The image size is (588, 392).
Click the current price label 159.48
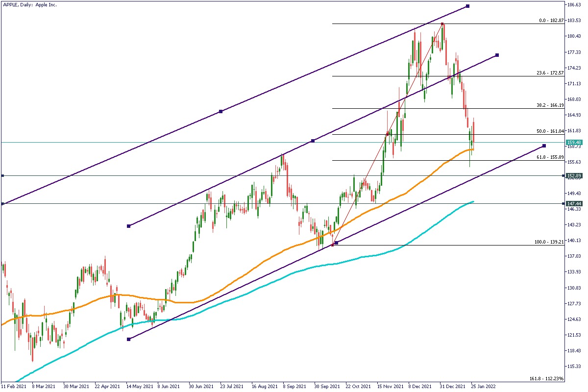pos(573,143)
